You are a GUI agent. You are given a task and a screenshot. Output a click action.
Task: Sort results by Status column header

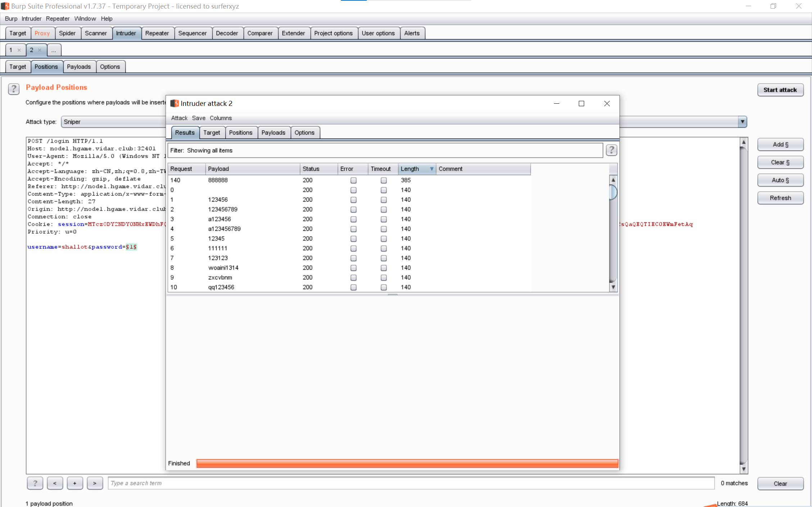pos(319,169)
